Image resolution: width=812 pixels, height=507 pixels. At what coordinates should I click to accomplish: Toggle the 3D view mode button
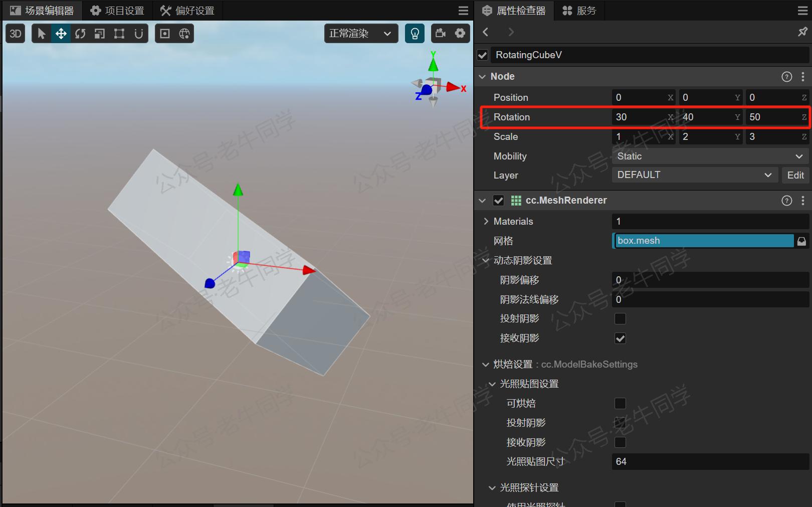point(16,34)
